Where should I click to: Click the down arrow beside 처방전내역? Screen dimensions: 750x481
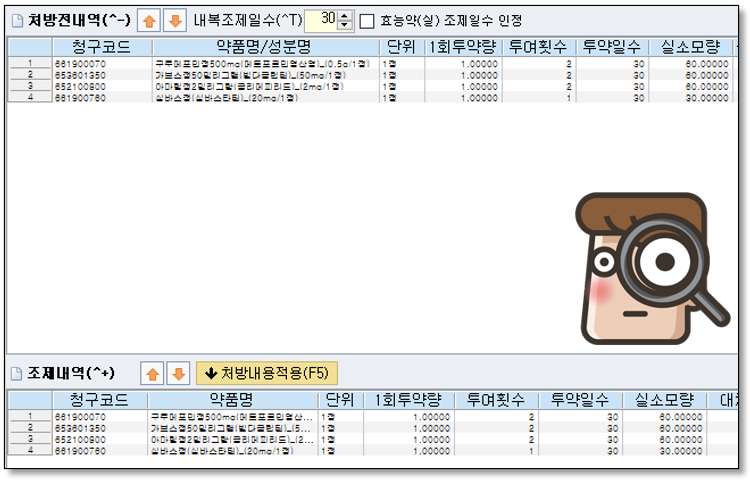point(172,21)
